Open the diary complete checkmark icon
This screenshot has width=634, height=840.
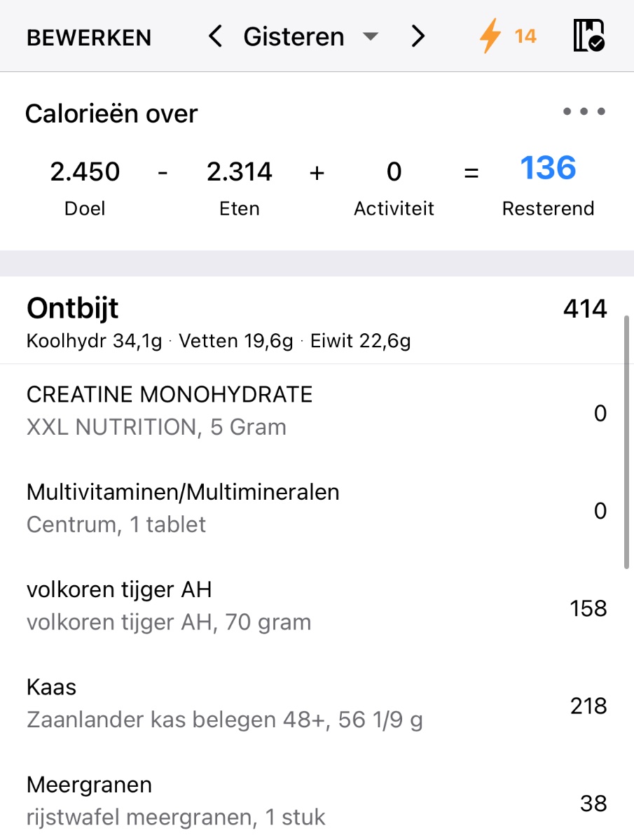pos(588,36)
